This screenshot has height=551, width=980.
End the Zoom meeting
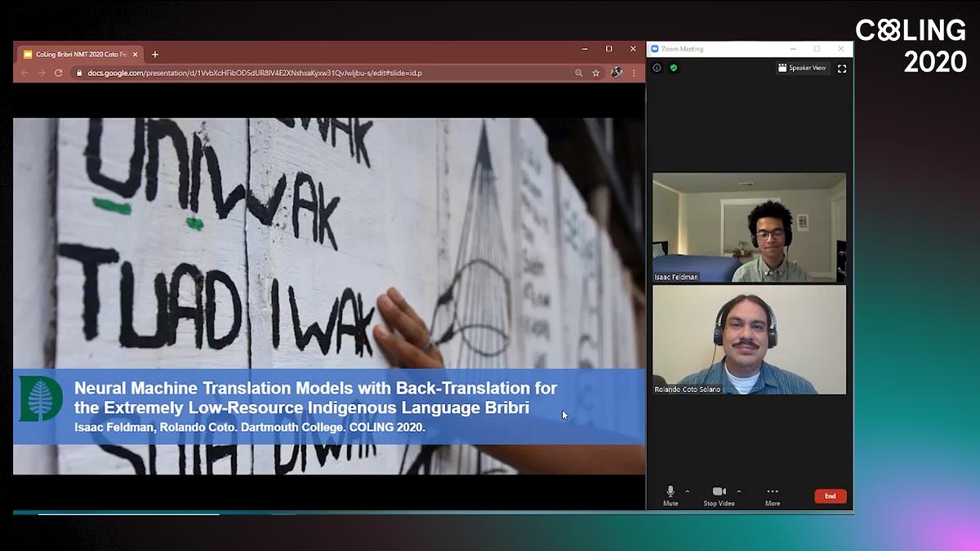tap(830, 496)
